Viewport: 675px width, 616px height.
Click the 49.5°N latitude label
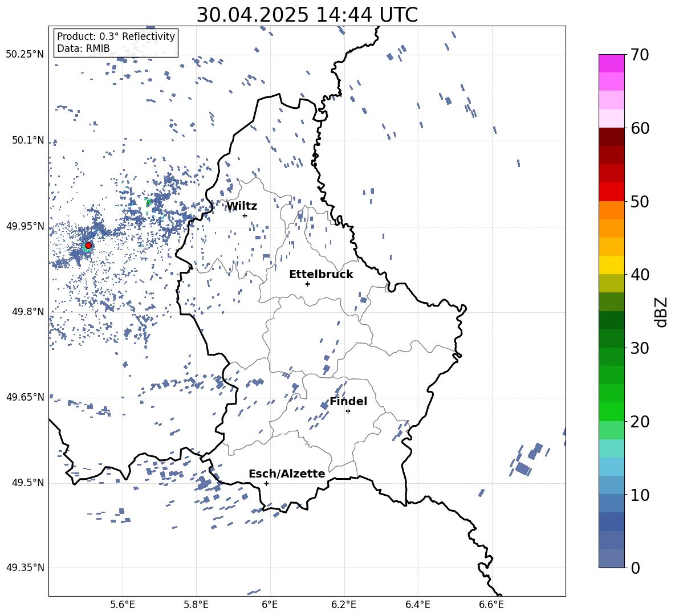tap(27, 483)
